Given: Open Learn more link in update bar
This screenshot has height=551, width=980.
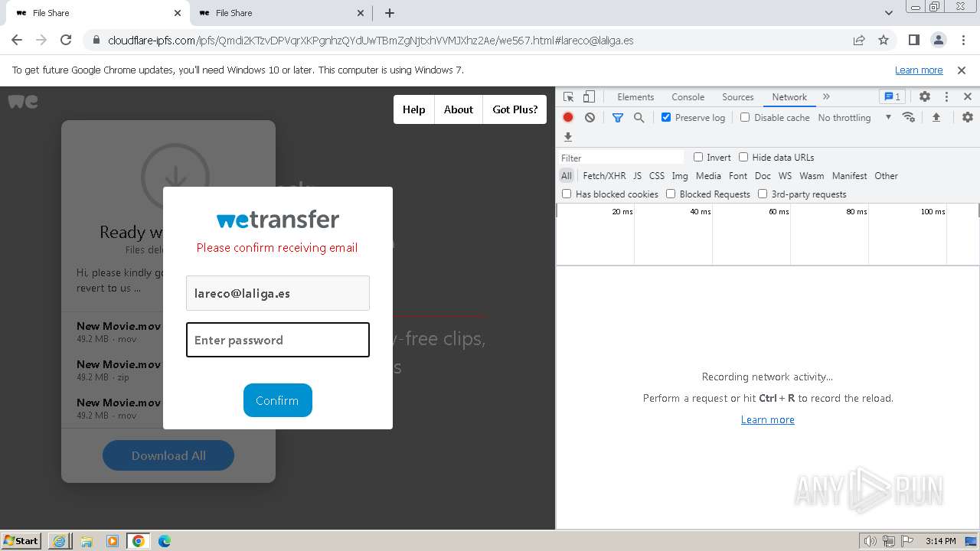Looking at the screenshot, I should (919, 70).
